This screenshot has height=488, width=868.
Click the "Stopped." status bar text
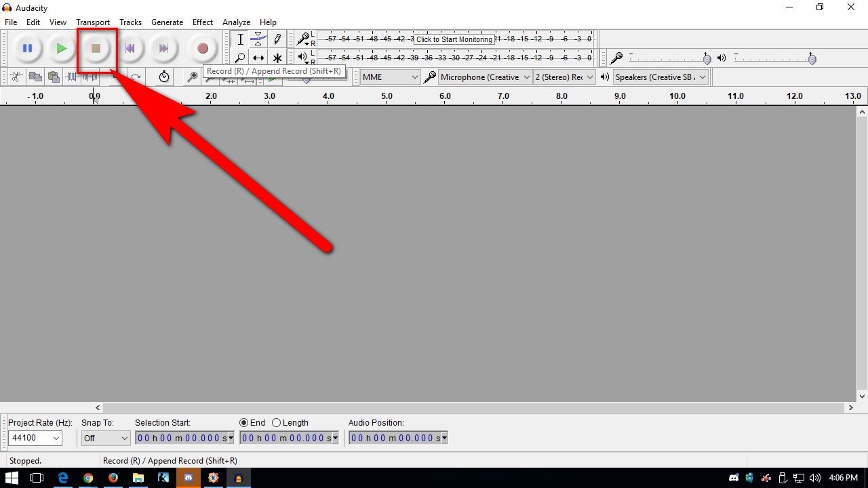[25, 461]
